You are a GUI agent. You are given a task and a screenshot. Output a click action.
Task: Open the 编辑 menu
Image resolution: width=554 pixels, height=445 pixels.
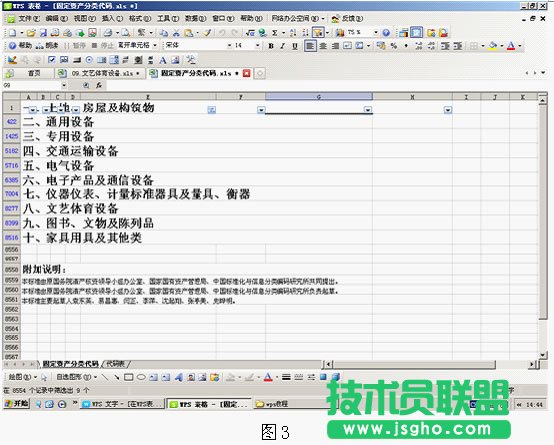(x=56, y=18)
